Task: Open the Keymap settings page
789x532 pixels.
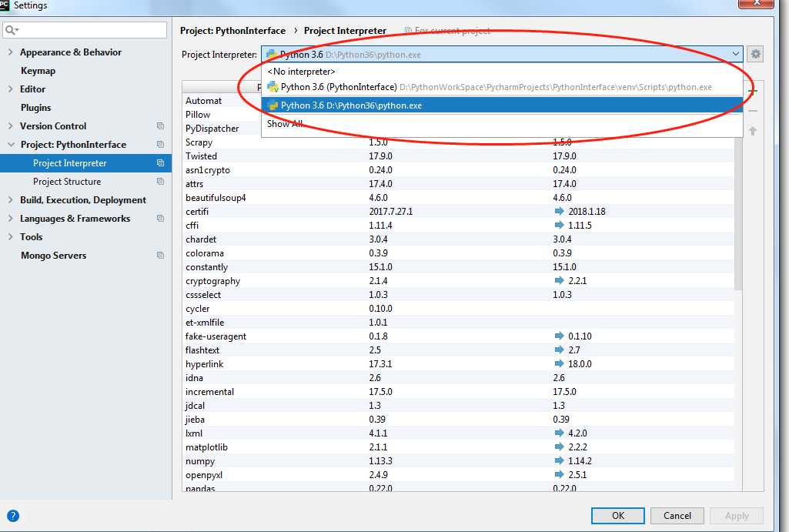Action: [x=38, y=71]
